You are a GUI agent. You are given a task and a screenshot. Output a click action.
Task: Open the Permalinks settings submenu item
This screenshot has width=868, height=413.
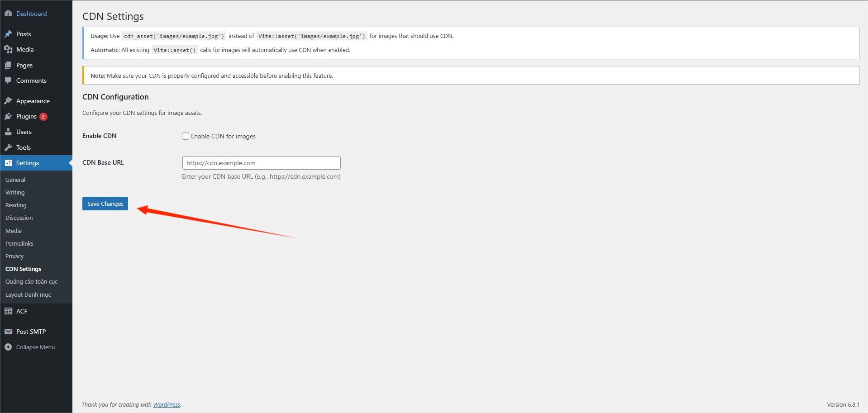pyautogui.click(x=19, y=243)
